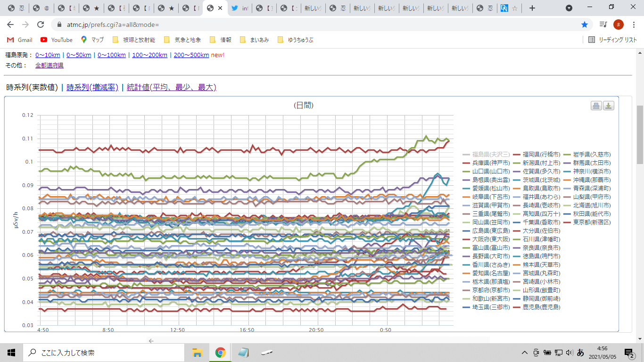Toggle the 埼玉県(三郷市) series
Screen dimensions: 644x362
click(x=487, y=307)
